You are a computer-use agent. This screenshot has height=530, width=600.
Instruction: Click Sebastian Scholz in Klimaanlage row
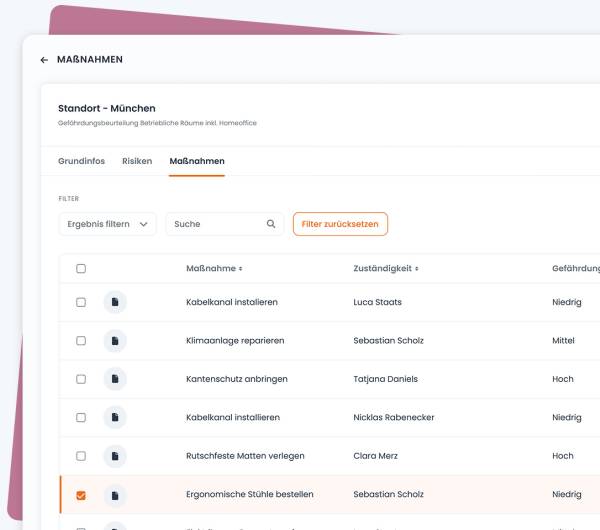click(x=388, y=341)
